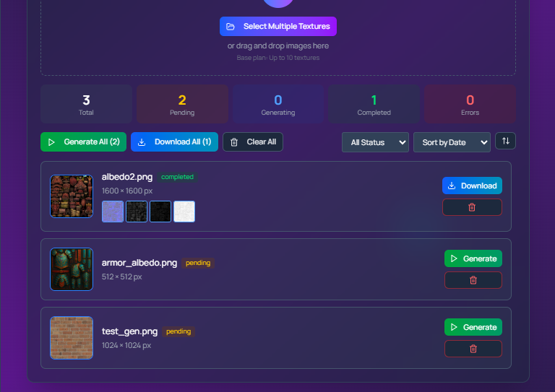
Task: Click Download All (1) button
Action: (x=174, y=142)
